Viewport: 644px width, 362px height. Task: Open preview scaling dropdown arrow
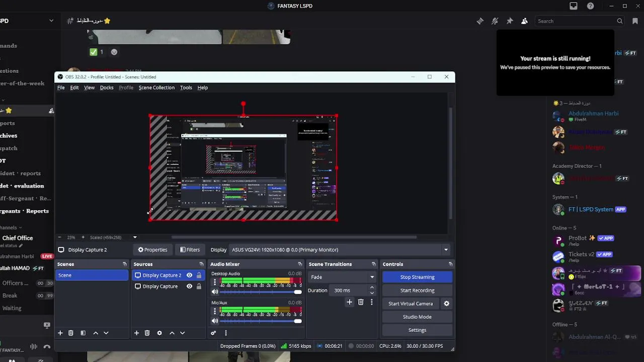pos(135,237)
